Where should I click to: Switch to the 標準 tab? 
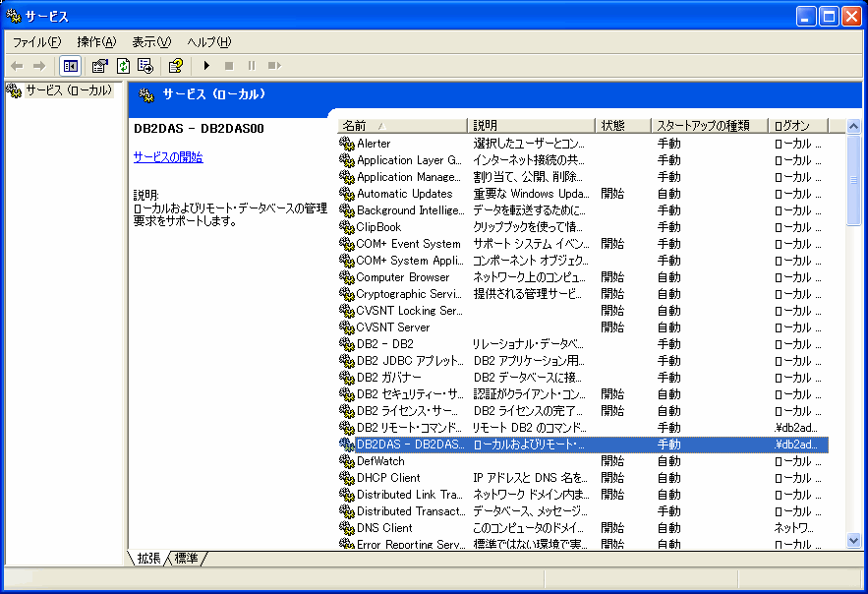(x=186, y=558)
